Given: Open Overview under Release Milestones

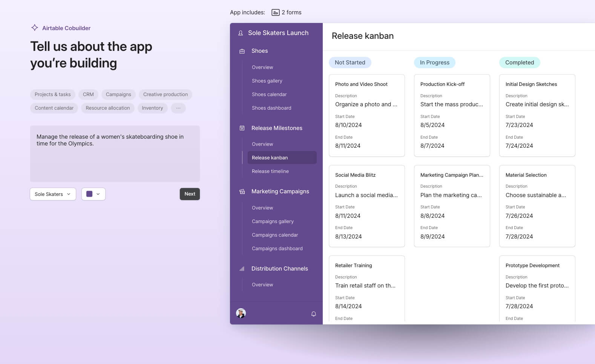Looking at the screenshot, I should click(262, 144).
